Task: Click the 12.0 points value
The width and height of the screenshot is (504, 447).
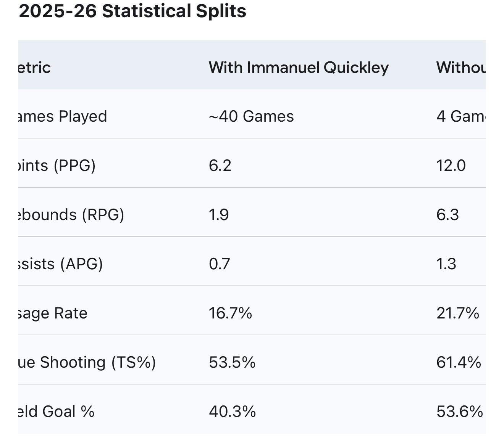Action: click(451, 166)
